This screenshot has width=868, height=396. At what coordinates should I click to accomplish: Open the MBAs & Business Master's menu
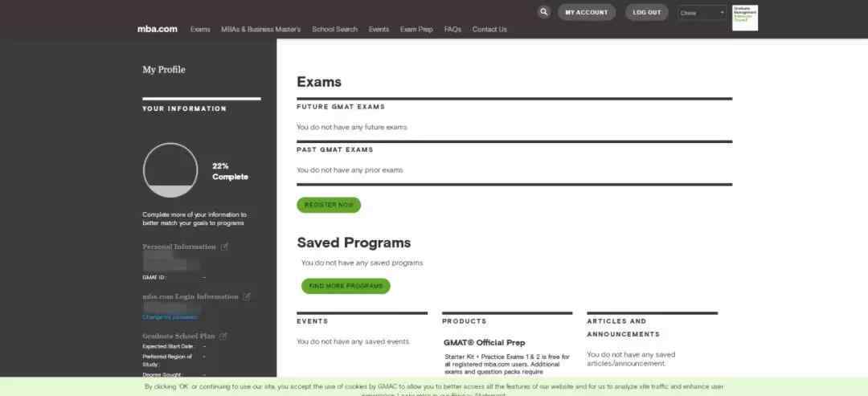(x=260, y=29)
